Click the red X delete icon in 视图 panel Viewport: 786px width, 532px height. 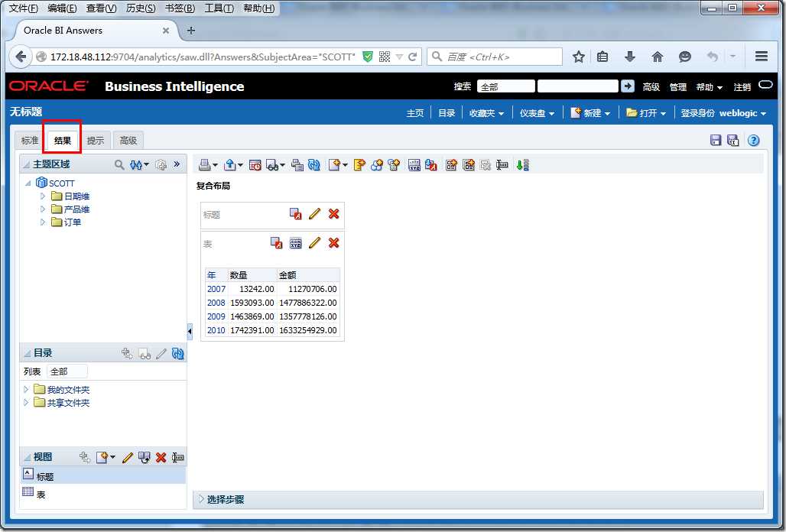(161, 457)
